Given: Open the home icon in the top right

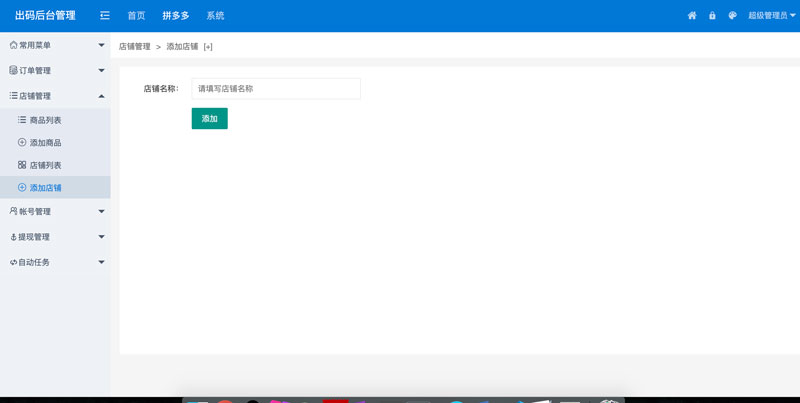Looking at the screenshot, I should 692,15.
